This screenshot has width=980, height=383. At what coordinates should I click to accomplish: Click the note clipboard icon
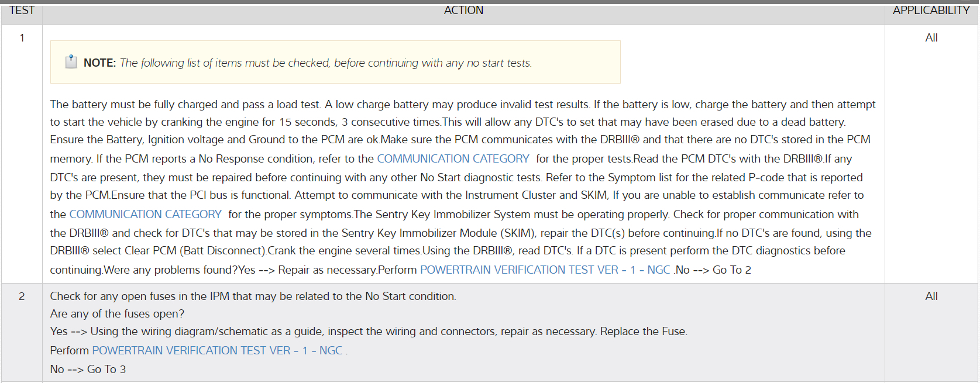71,62
